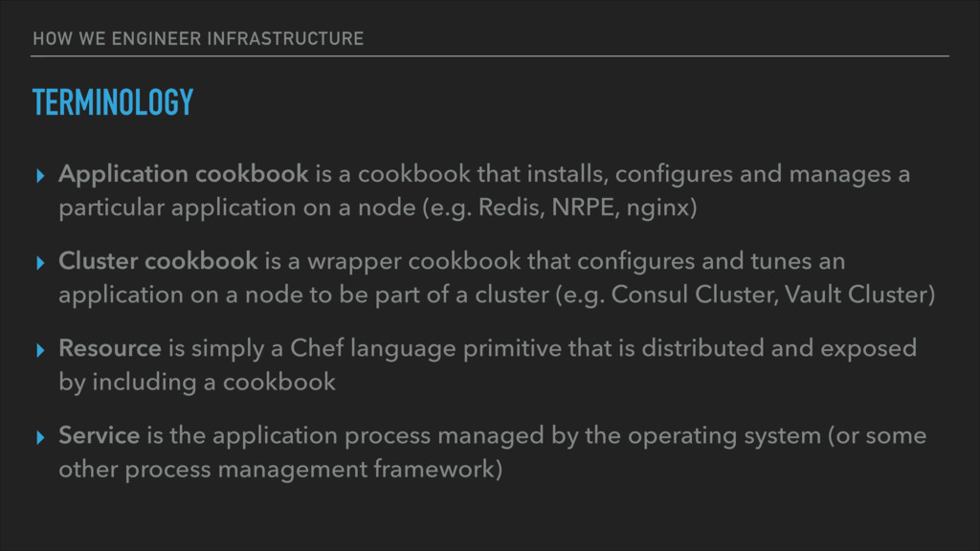Click the bold word Service
980x551 pixels.
pyautogui.click(x=100, y=435)
